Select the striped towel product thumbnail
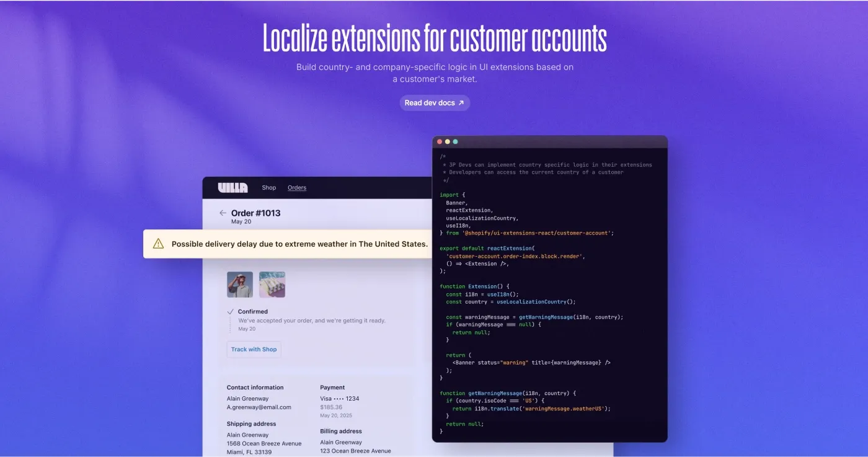868x457 pixels. click(272, 284)
